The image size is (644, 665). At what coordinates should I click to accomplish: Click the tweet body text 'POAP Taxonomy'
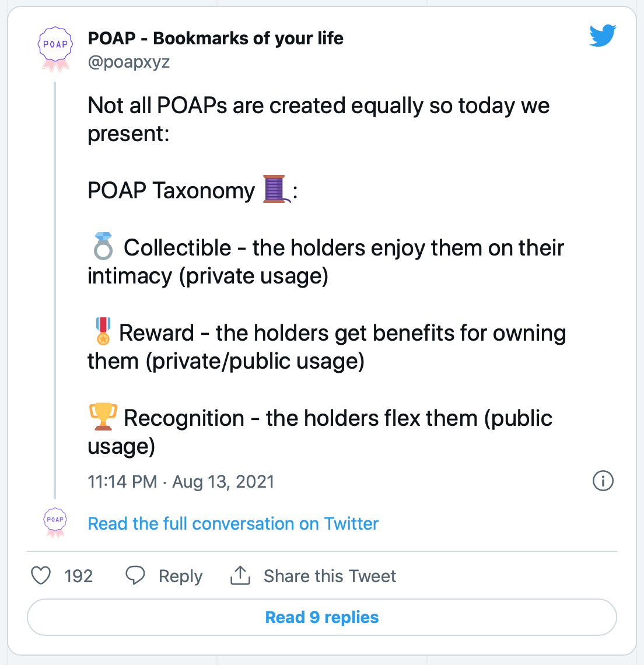(171, 190)
